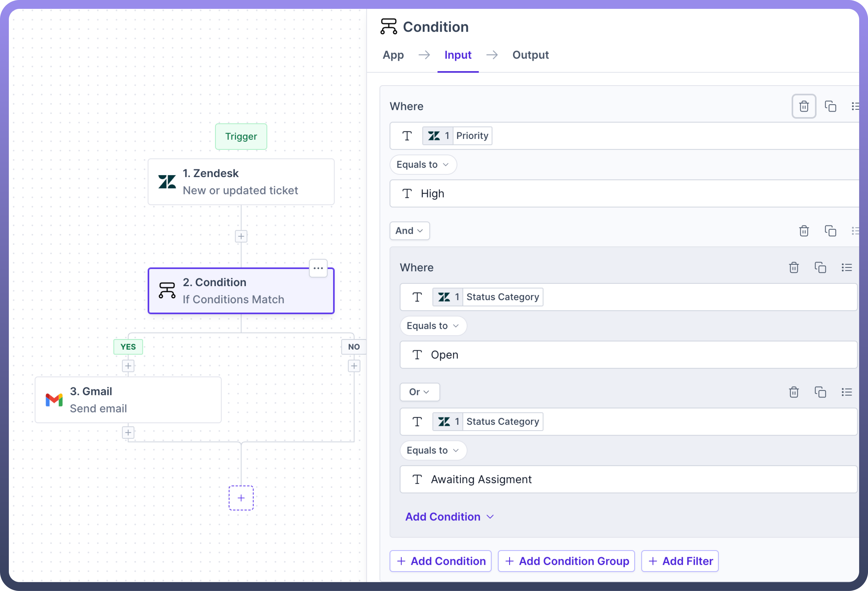Switch to the App tab
This screenshot has height=591, width=868.
393,55
